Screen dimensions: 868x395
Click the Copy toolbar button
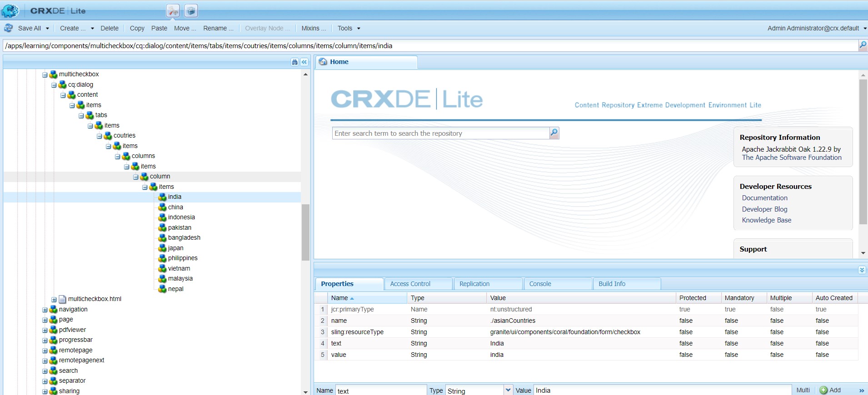pyautogui.click(x=137, y=28)
